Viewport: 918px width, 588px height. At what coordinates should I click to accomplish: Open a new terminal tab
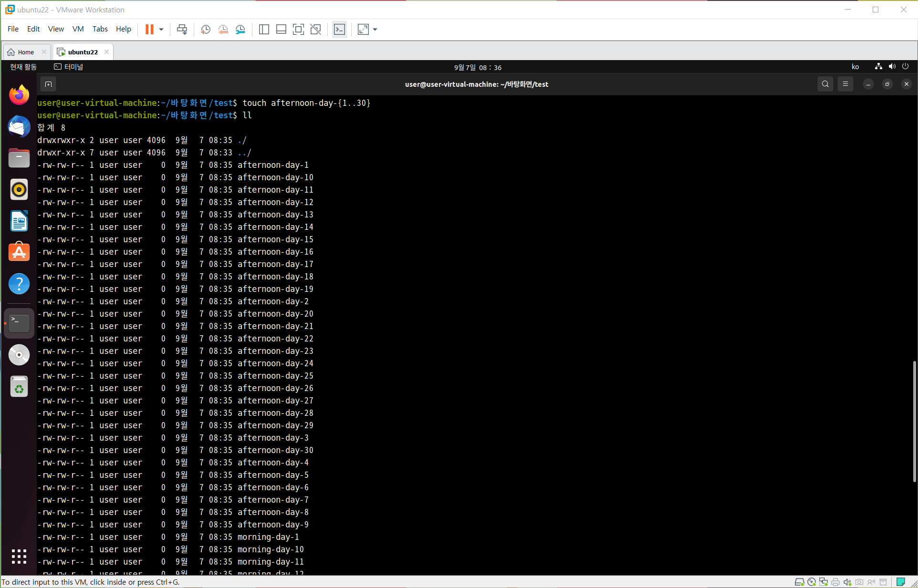pyautogui.click(x=48, y=84)
